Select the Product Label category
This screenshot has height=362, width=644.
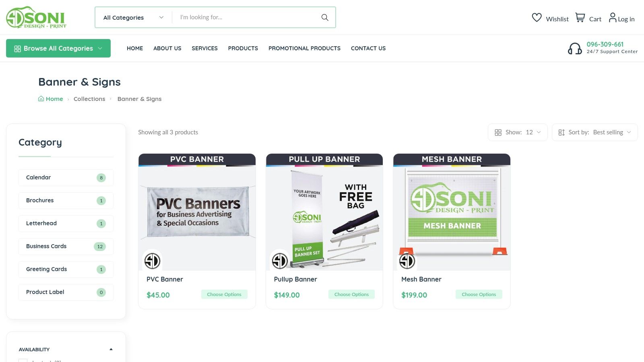point(66,292)
